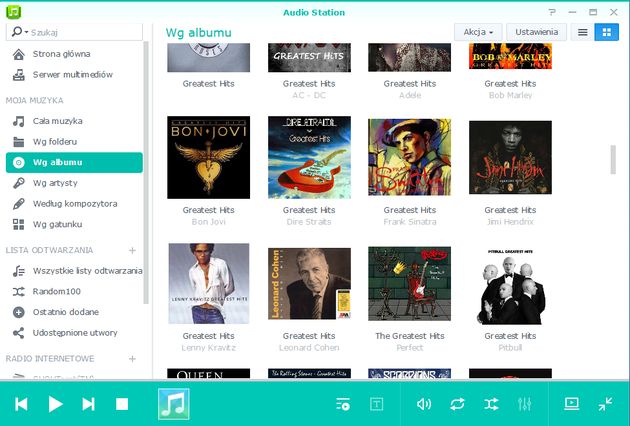Open Leonard Cohen album cover
The image size is (630, 426).
[x=309, y=283]
